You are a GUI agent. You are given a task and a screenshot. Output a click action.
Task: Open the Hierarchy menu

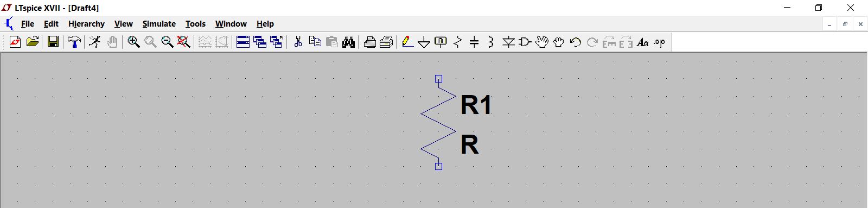[x=86, y=24]
